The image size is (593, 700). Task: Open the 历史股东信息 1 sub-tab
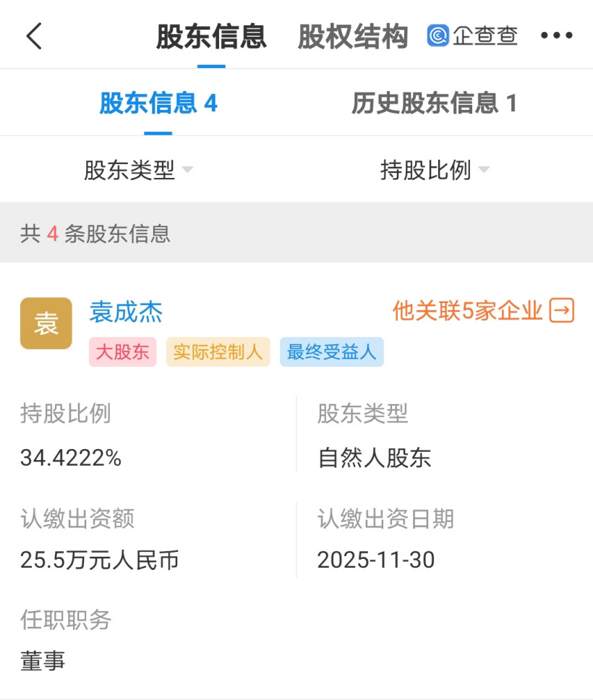(435, 103)
